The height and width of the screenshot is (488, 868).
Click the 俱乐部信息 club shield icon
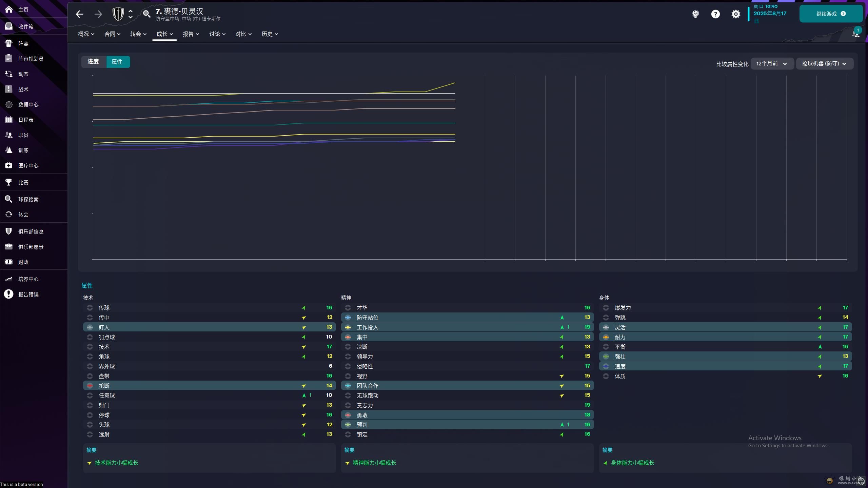9,231
